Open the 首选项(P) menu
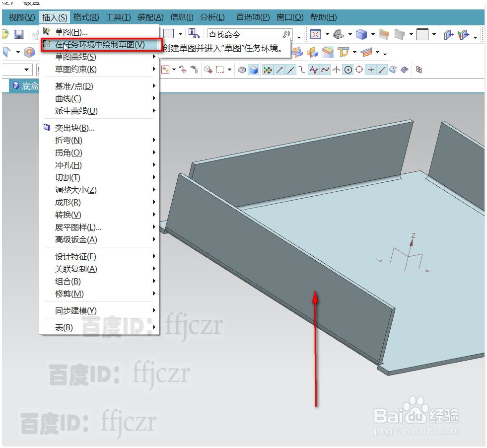487x448 pixels. (x=253, y=17)
